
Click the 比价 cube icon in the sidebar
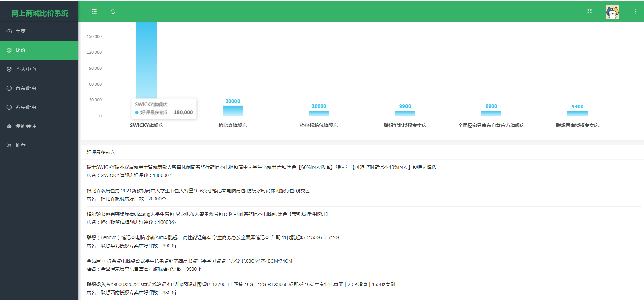pos(9,50)
